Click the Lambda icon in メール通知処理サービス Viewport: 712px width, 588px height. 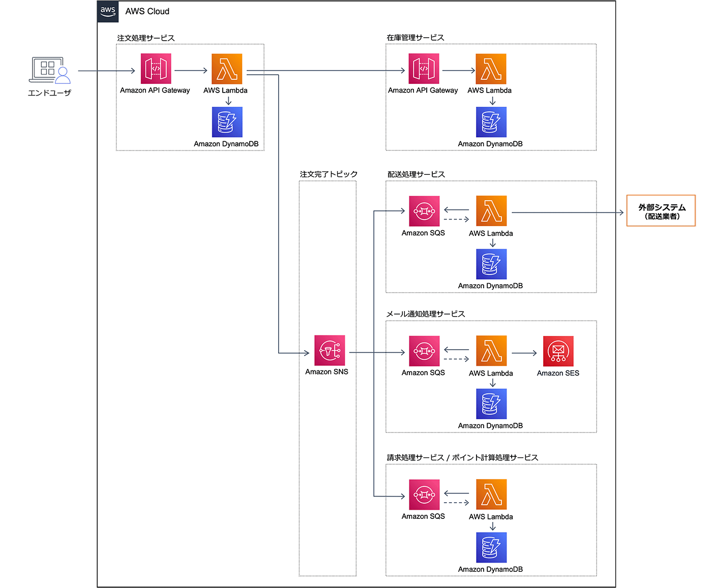point(491,351)
